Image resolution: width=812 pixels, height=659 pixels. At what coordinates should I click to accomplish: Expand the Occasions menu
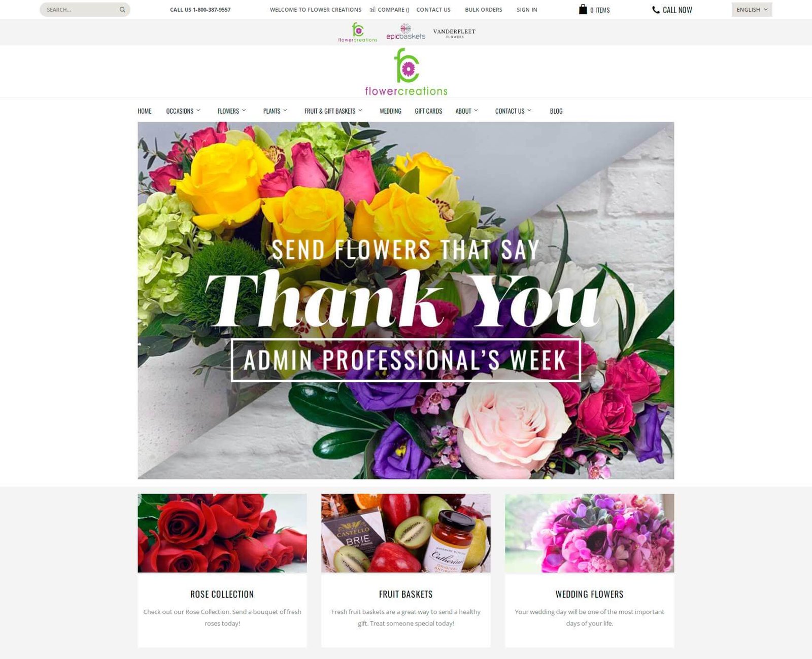click(183, 111)
